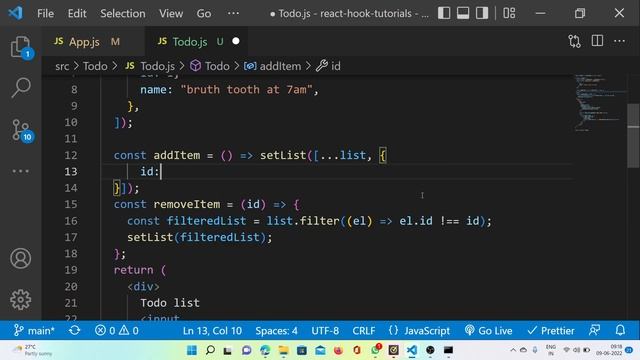Open the Manage gear icon

(20, 300)
